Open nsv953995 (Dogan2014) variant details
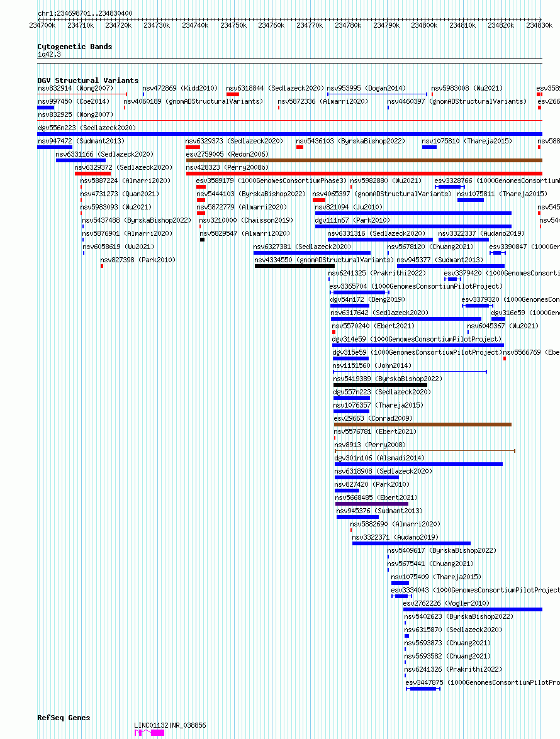The image size is (560, 739). (x=366, y=88)
